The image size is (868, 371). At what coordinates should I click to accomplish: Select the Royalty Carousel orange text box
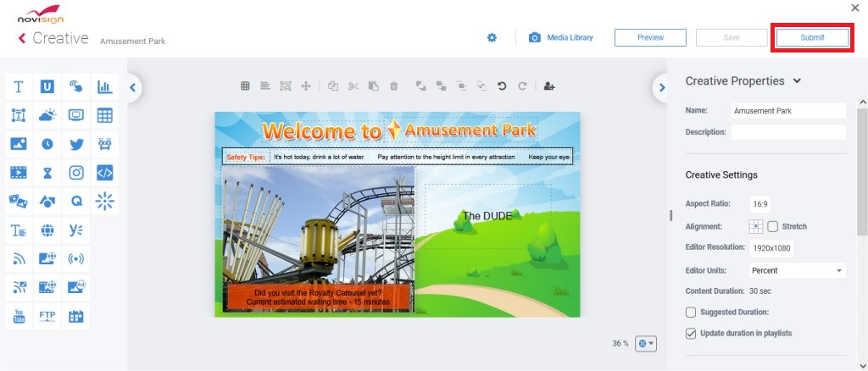click(318, 297)
